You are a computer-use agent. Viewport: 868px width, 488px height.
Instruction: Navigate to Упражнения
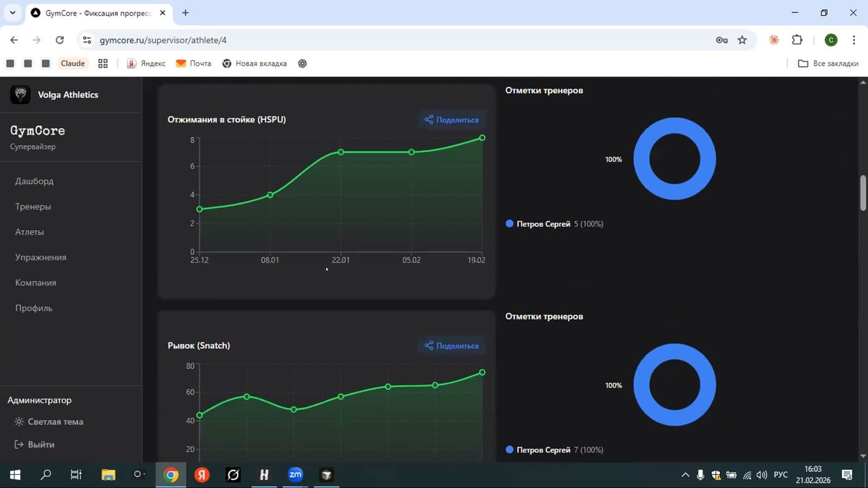[x=40, y=257]
